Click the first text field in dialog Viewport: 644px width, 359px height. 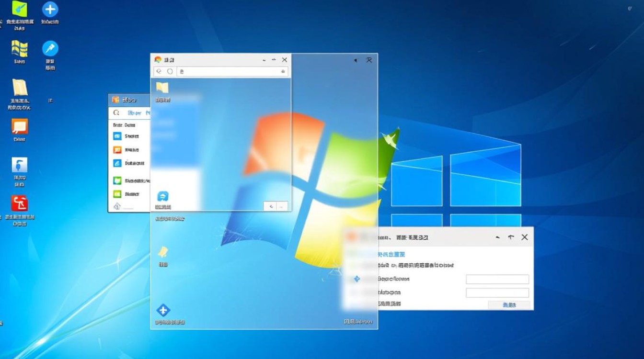497,279
